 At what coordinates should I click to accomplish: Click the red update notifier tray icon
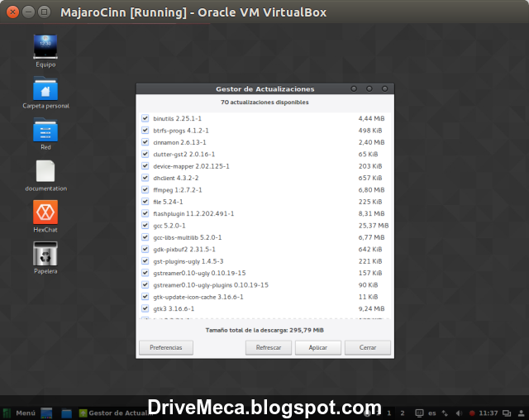[472, 413]
